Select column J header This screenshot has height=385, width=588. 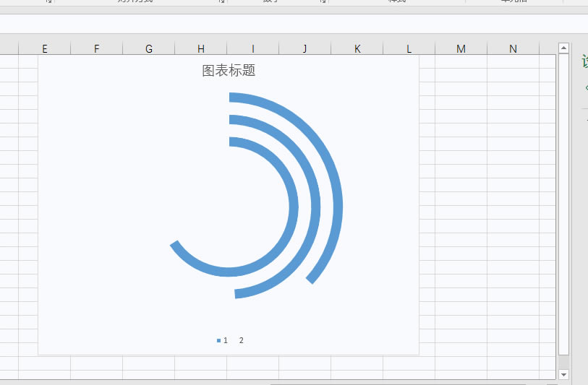pos(305,48)
